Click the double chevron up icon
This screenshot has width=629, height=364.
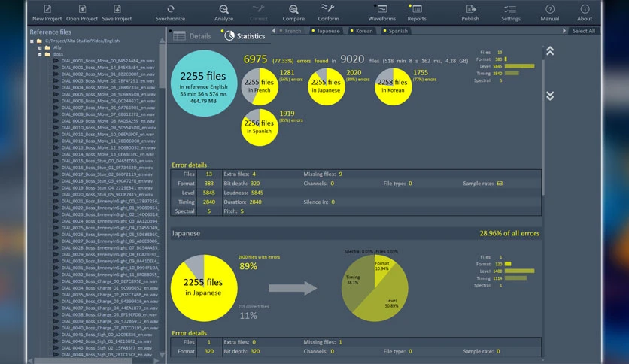pos(550,51)
